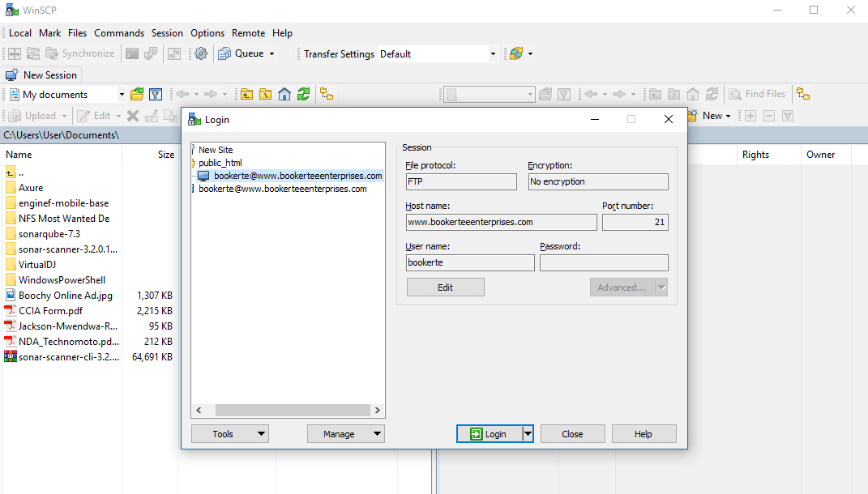The height and width of the screenshot is (494, 868).
Task: Open the Commands menu
Action: point(119,33)
